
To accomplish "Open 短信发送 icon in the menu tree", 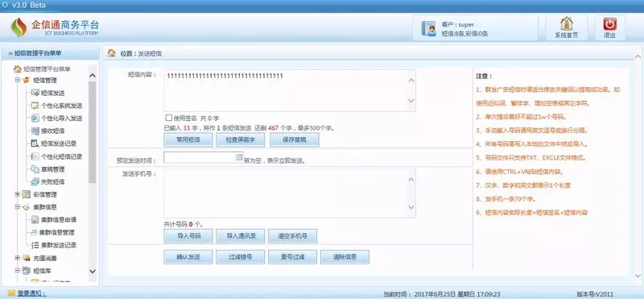I will coord(35,93).
